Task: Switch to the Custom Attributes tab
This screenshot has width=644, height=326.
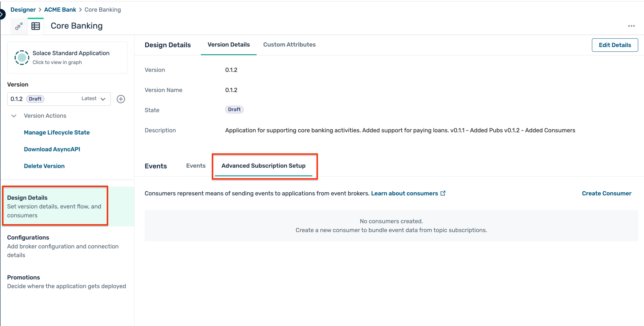Action: [x=289, y=45]
